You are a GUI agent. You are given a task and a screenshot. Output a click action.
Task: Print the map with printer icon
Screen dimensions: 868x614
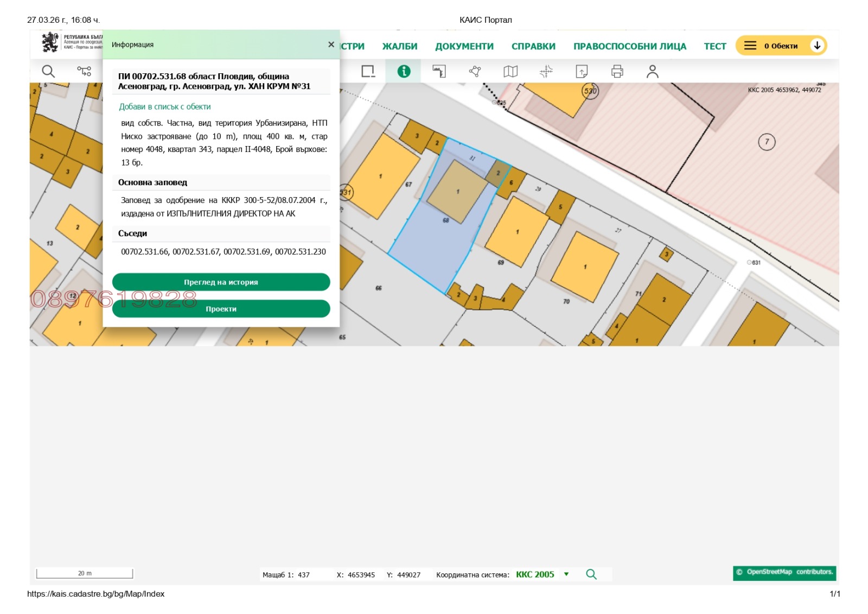617,71
